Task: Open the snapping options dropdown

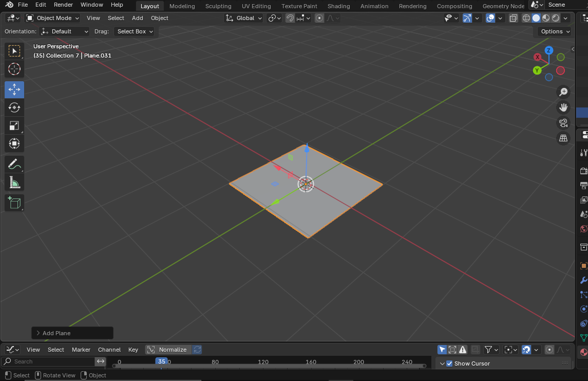Action: click(x=304, y=18)
